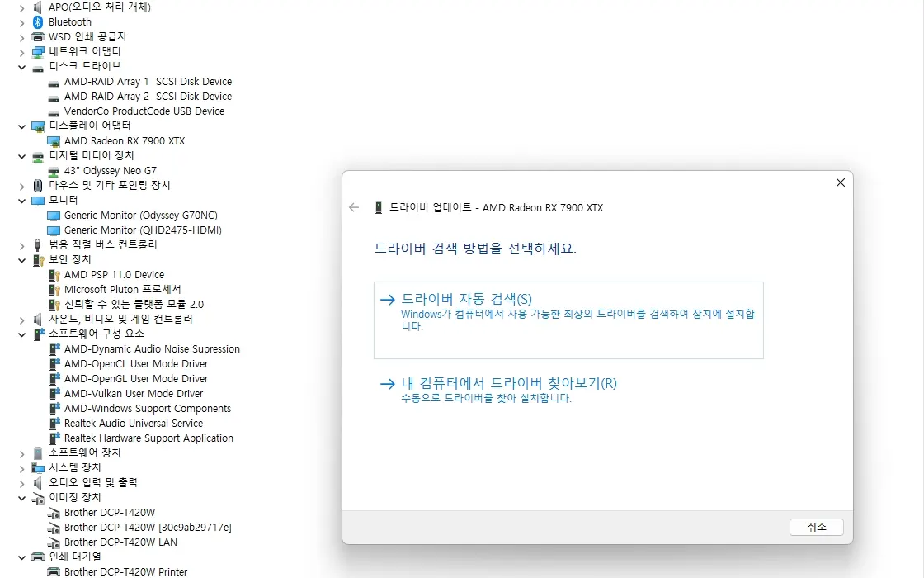Click the 디스크 드라이브 category icon
Image resolution: width=924 pixels, height=578 pixels.
[38, 67]
